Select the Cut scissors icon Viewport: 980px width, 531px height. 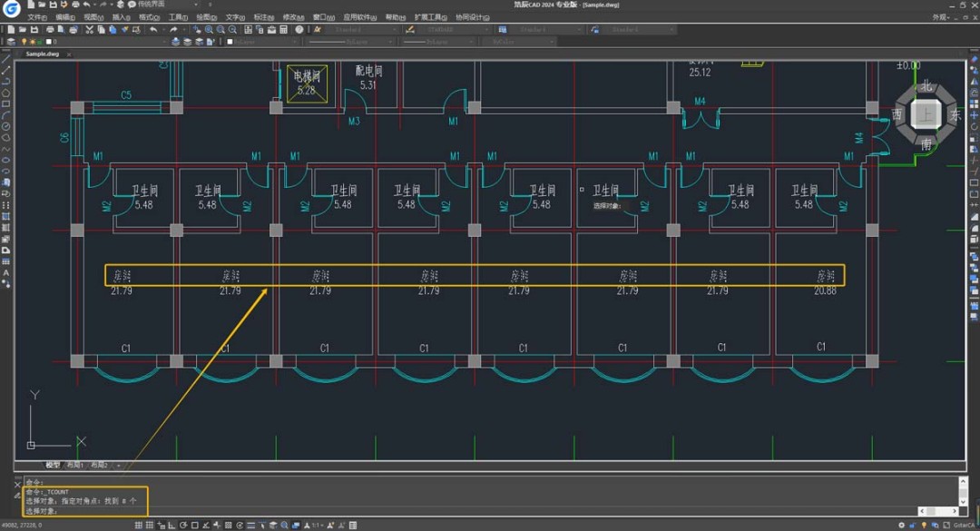point(89,29)
